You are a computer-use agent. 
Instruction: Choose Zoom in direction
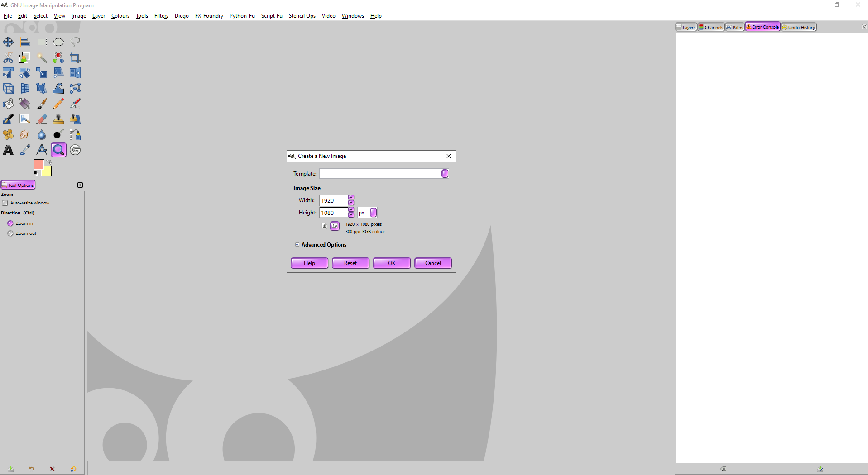click(10, 223)
